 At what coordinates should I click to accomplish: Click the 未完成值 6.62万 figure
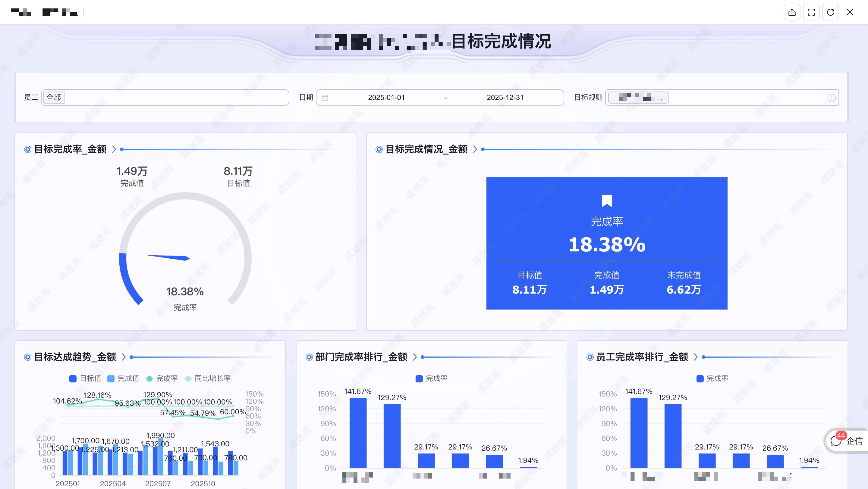[684, 290]
